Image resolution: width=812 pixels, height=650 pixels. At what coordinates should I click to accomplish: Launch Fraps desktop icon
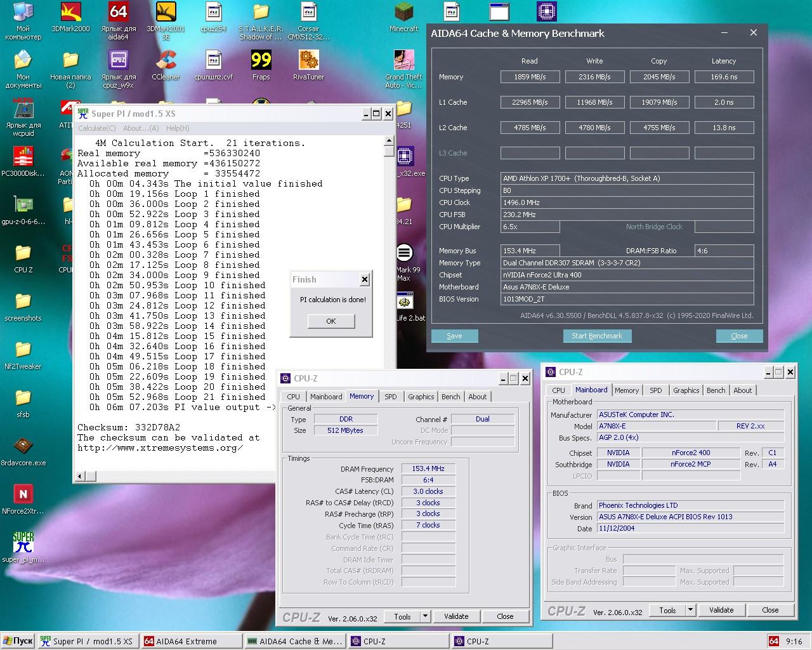pyautogui.click(x=261, y=65)
